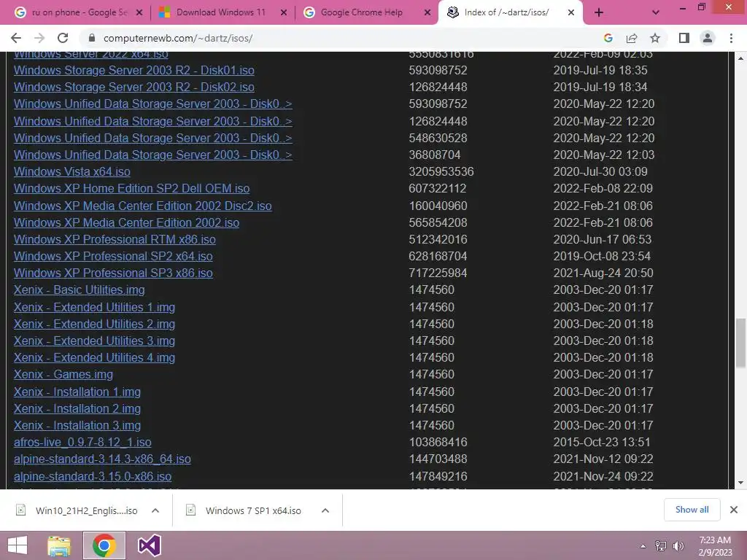Close the downloads bar
This screenshot has width=747, height=560.
click(734, 510)
